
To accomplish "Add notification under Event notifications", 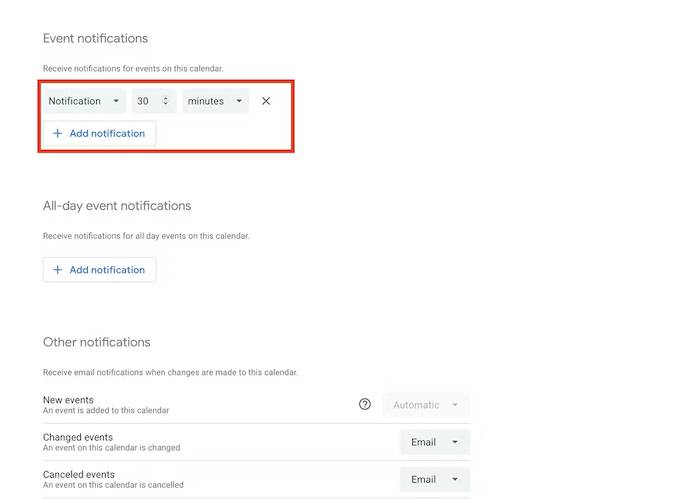I will click(x=100, y=133).
